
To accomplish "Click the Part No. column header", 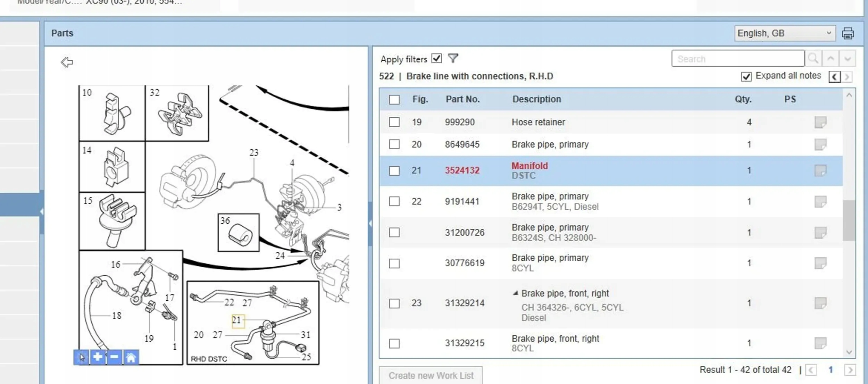I will [x=462, y=99].
